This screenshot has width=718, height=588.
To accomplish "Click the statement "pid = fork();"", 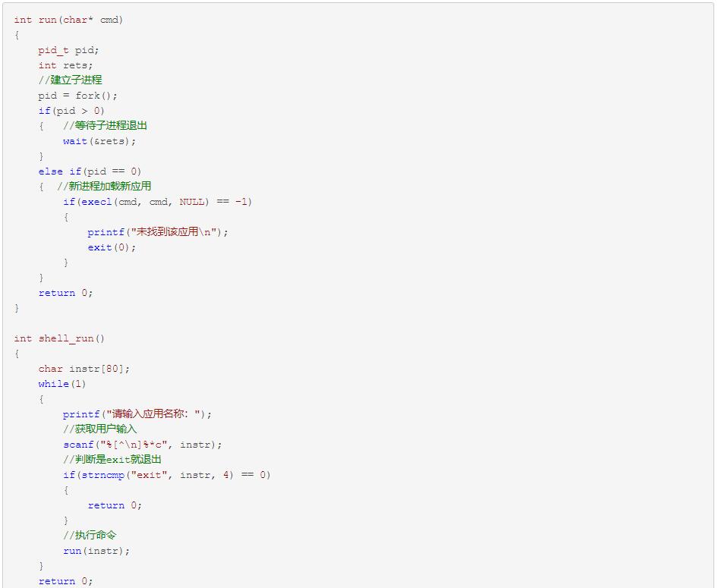I will pyautogui.click(x=78, y=96).
